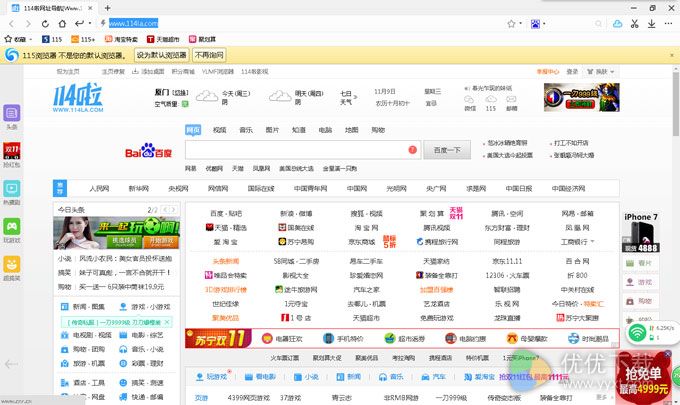680x405 pixels.
Task: Open the 天猫超市 bookmark
Action: [x=163, y=39]
